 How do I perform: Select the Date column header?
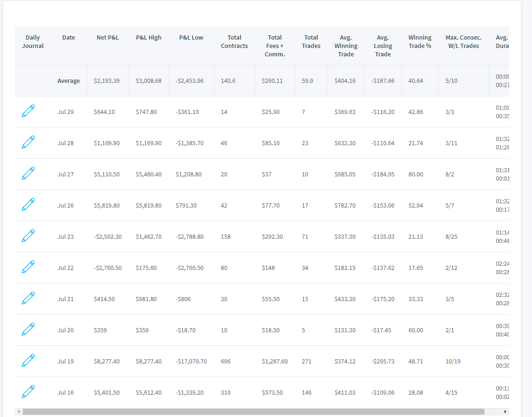pos(68,38)
